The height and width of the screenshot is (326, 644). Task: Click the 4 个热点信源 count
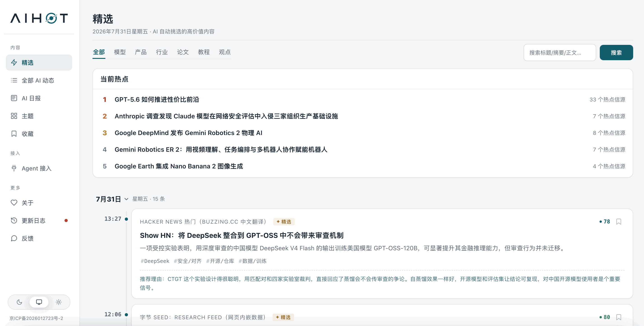[x=609, y=166]
